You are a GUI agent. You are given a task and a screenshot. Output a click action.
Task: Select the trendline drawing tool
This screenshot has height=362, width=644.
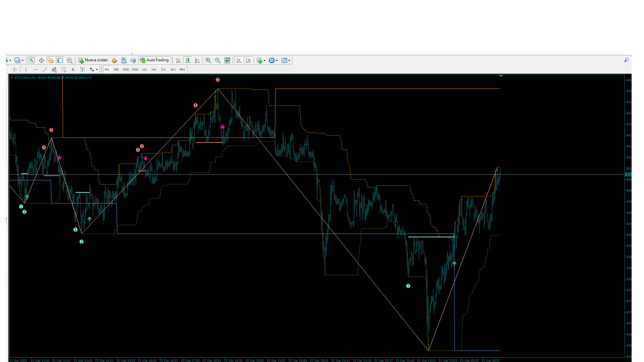[x=45, y=70]
